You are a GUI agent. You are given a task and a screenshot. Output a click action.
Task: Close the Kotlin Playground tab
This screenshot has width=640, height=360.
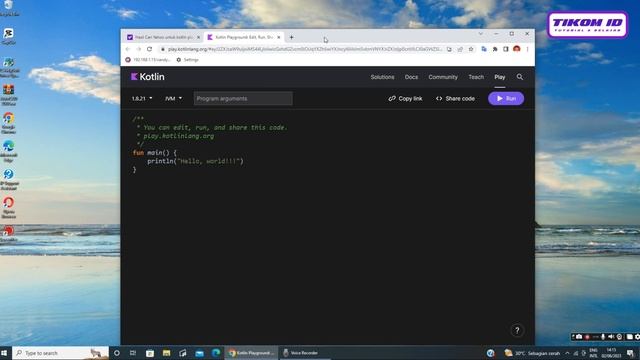click(x=279, y=37)
